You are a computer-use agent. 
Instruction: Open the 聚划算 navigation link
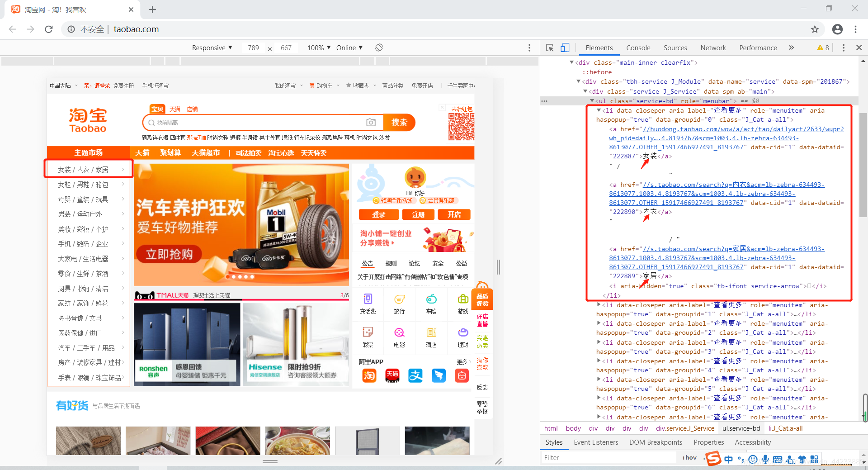[170, 153]
